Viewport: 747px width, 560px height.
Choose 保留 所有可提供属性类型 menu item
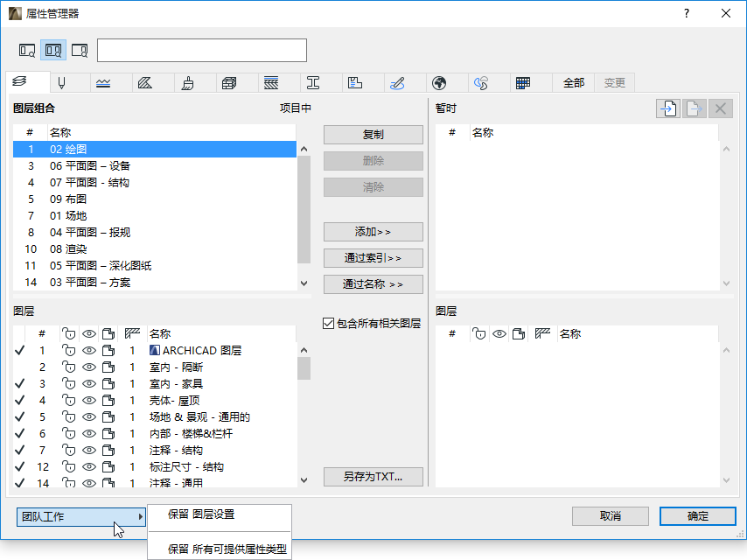(x=220, y=549)
